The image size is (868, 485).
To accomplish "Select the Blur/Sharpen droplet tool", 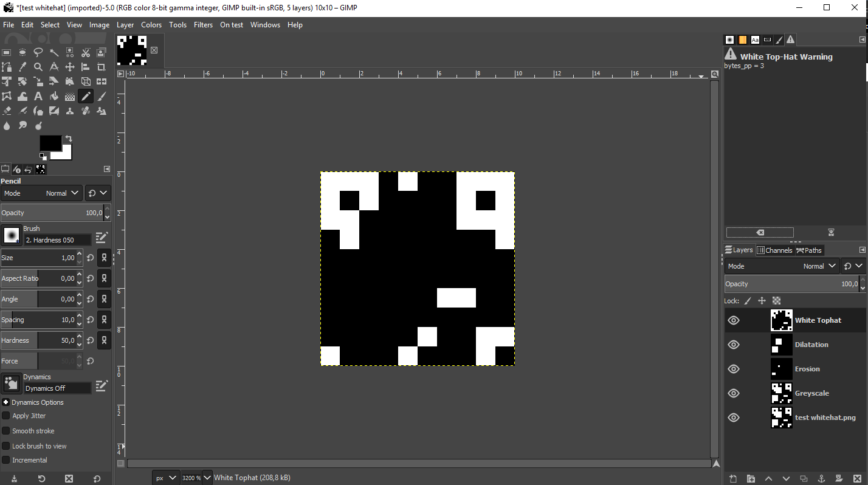I will tap(7, 125).
